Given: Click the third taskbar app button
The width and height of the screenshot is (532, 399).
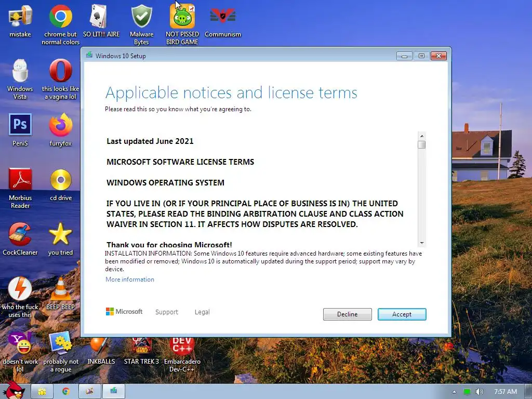Looking at the screenshot, I should click(90, 392).
